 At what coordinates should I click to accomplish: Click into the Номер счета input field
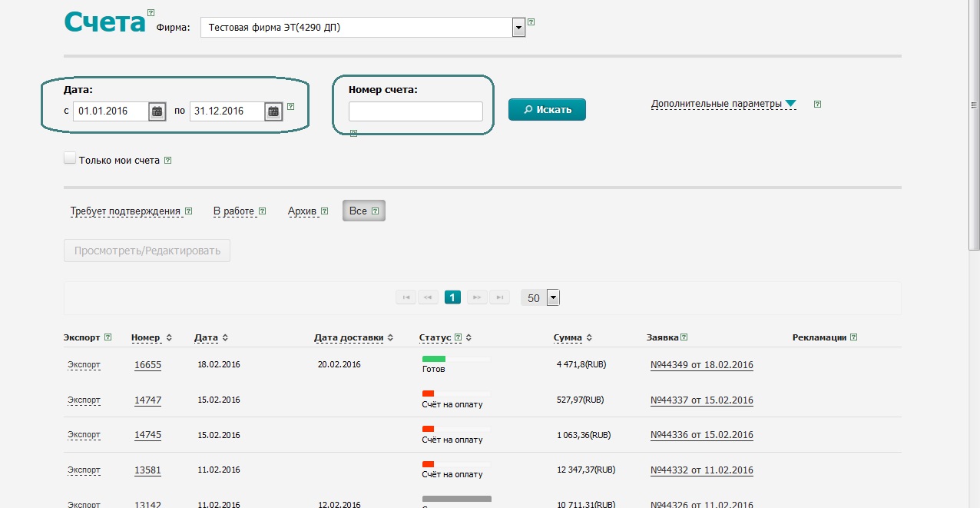point(416,111)
